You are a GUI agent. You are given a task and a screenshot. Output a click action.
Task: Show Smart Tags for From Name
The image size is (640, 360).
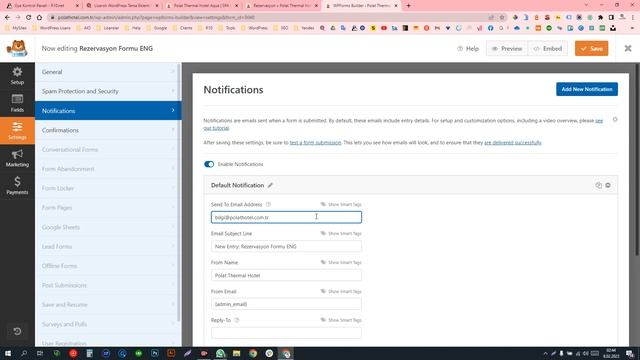point(341,262)
